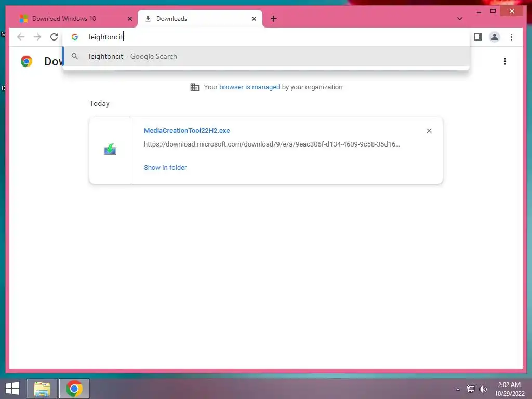Open the volume tray icon
Viewport: 532px width, 399px height.
click(x=483, y=389)
